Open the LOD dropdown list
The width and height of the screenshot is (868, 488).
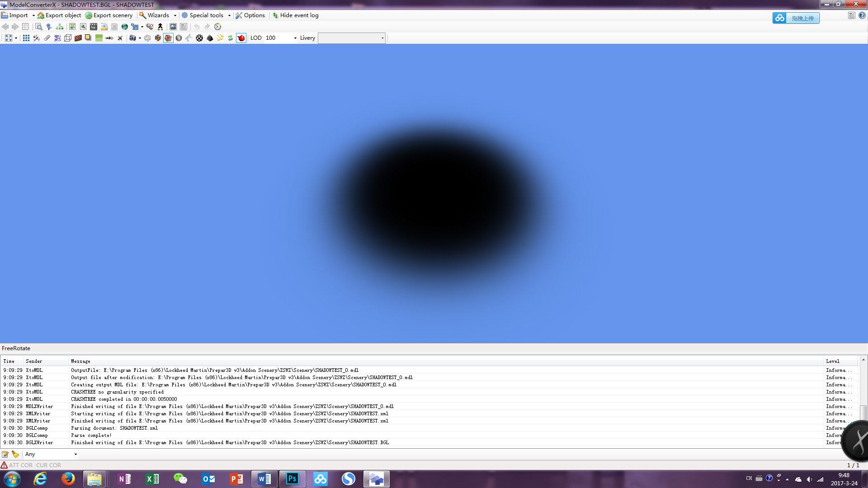point(295,38)
